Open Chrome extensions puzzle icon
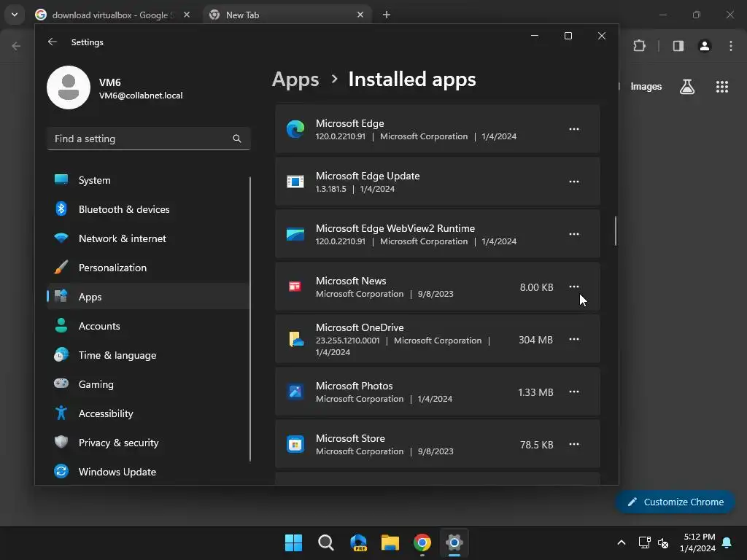Image resolution: width=747 pixels, height=560 pixels. 639,46
